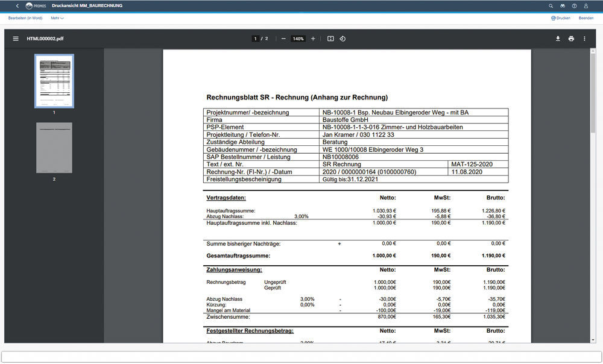Rotate the PDF counterclockwise
Screen dimensions: 603x364
coord(343,39)
